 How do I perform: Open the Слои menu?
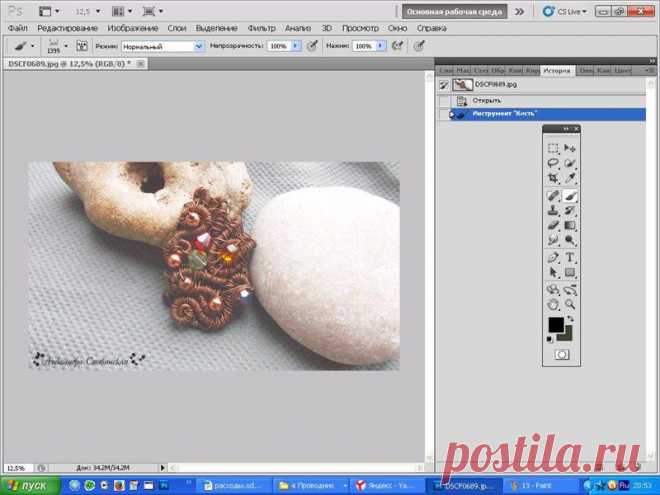pyautogui.click(x=177, y=28)
